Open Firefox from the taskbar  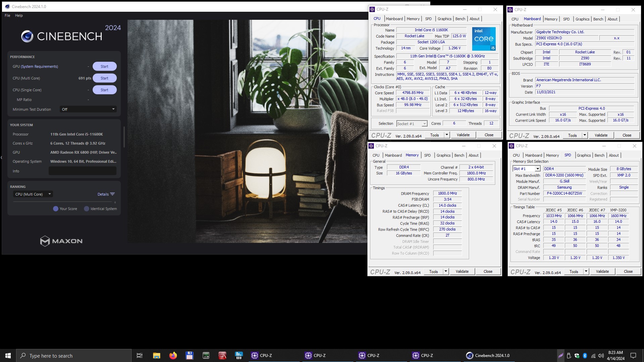pos(173,356)
